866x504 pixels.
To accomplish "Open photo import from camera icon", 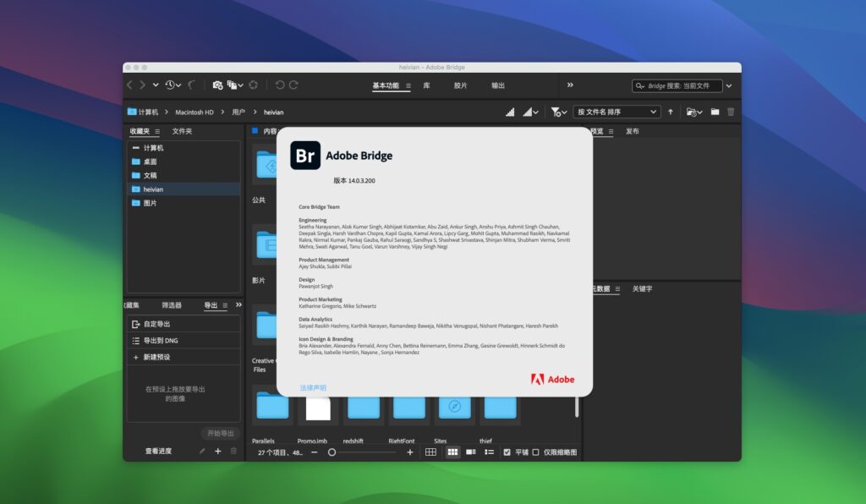I will [x=216, y=85].
